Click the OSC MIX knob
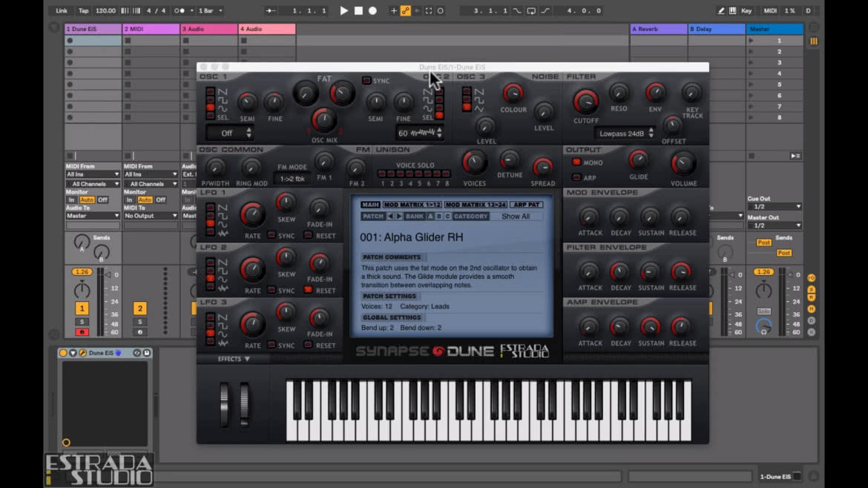This screenshot has height=488, width=868. tap(324, 120)
